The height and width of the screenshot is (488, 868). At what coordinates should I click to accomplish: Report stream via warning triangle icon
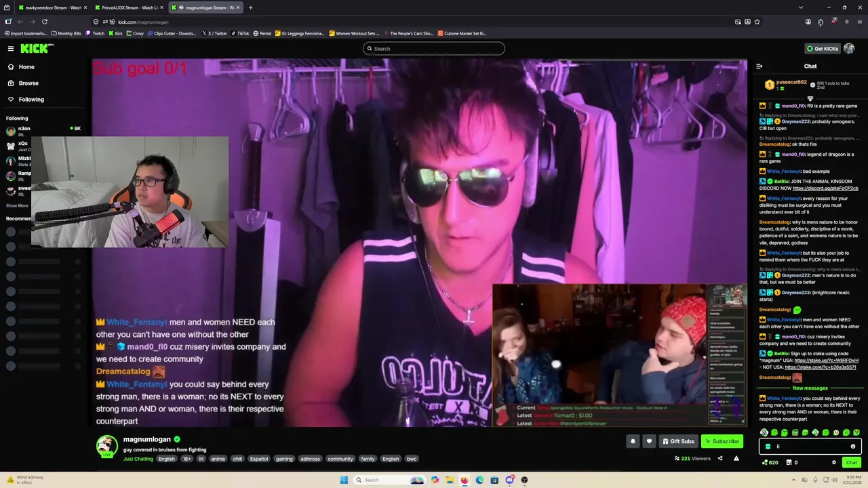pos(736,458)
